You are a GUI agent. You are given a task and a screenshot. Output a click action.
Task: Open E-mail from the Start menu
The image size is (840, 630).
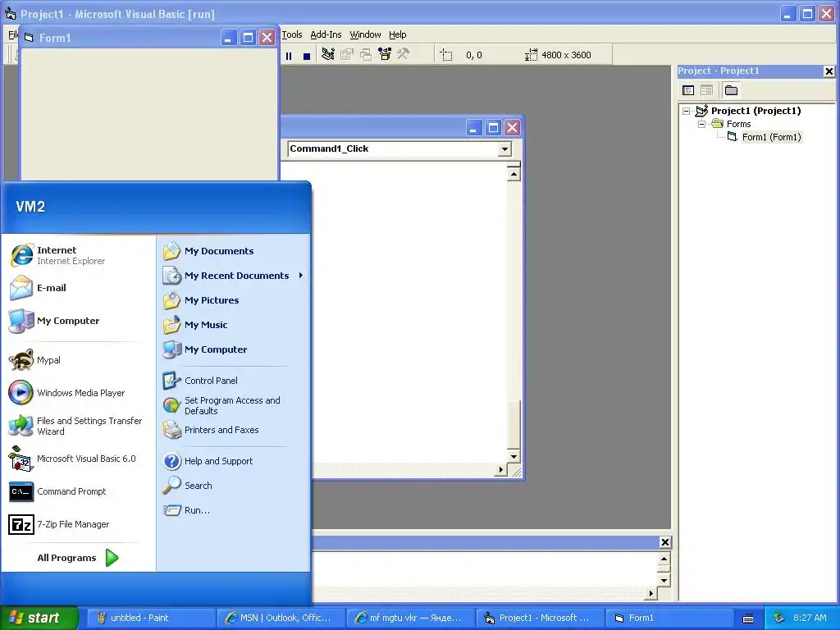click(78, 288)
